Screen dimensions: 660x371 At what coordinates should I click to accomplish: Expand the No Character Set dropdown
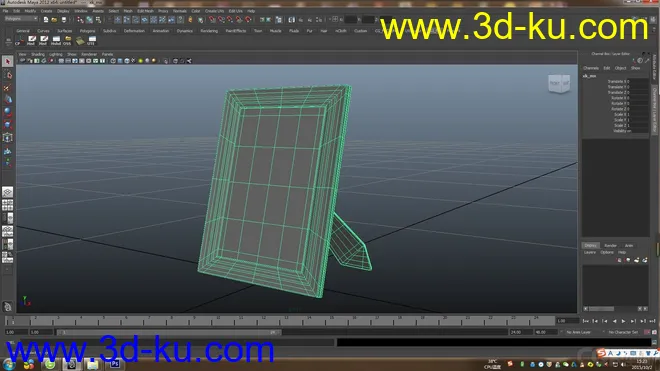click(x=623, y=332)
